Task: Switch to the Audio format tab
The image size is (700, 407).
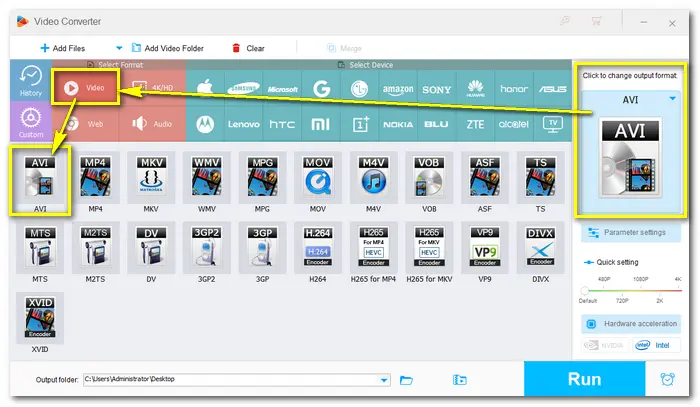Action: click(152, 124)
